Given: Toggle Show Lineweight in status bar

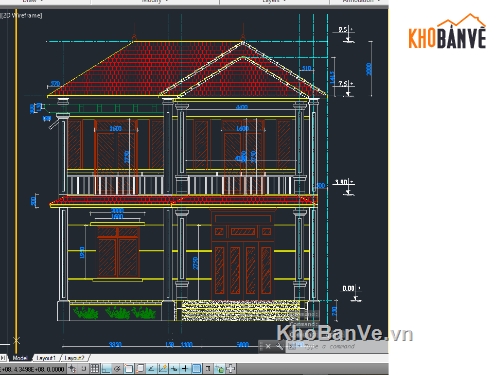Looking at the screenshot, I should point(185,369).
